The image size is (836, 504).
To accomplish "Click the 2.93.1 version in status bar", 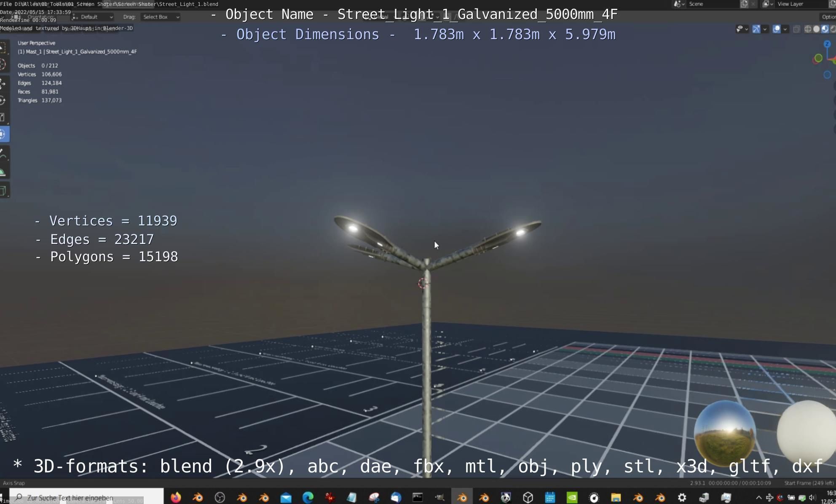I will tap(697, 483).
